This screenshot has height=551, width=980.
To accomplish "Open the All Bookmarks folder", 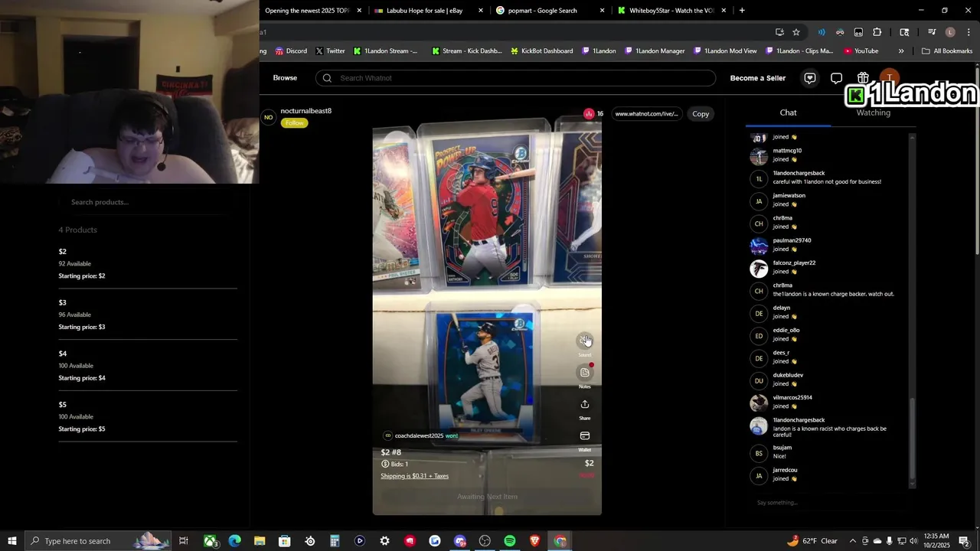I will tap(947, 51).
